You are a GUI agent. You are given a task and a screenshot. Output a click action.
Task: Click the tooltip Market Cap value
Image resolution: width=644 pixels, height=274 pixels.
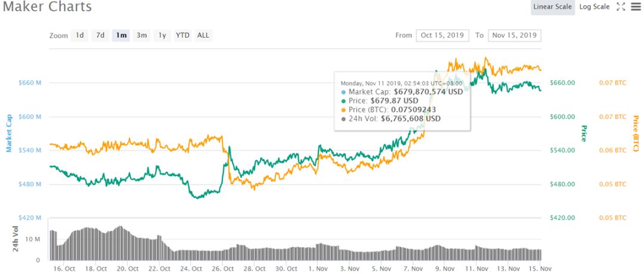point(428,92)
